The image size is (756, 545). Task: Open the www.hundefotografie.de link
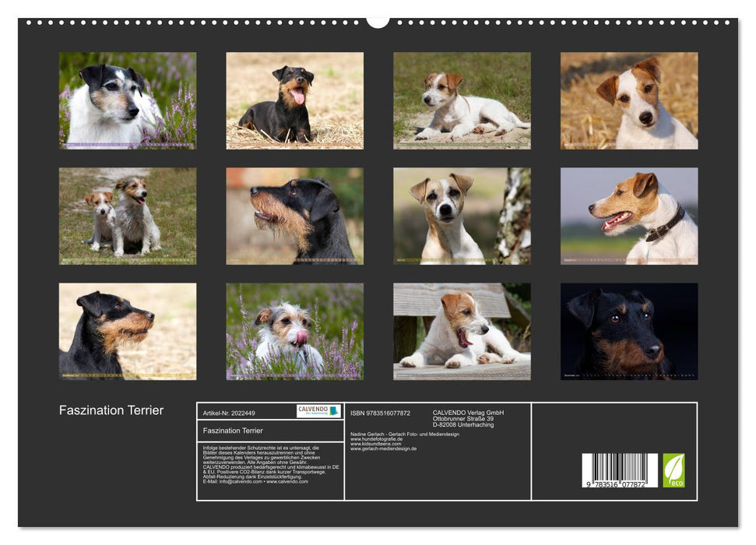[375, 438]
